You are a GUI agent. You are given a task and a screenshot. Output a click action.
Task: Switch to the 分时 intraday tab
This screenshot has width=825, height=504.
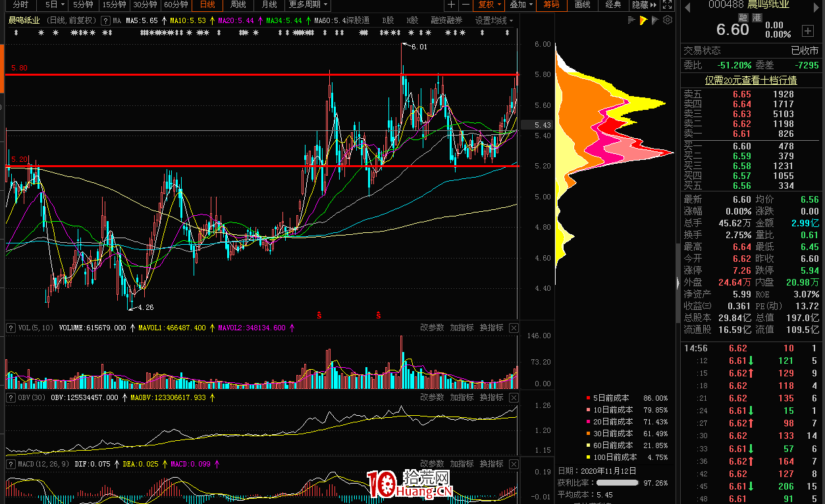point(20,5)
